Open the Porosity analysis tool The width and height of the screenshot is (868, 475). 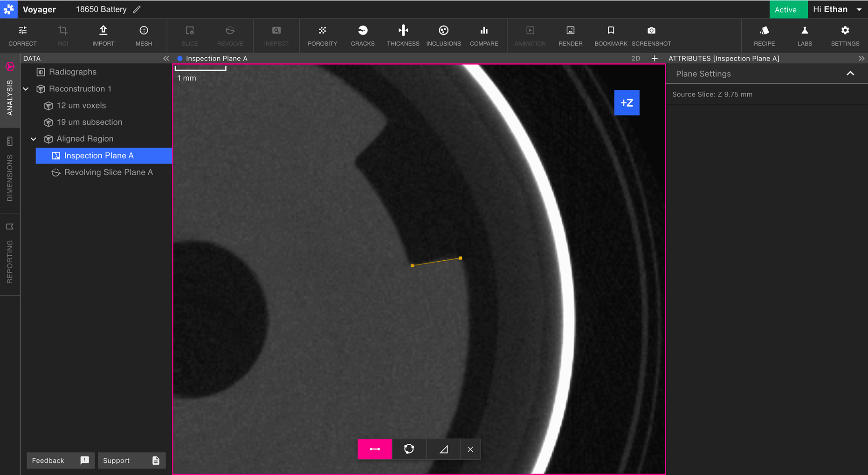click(x=322, y=36)
